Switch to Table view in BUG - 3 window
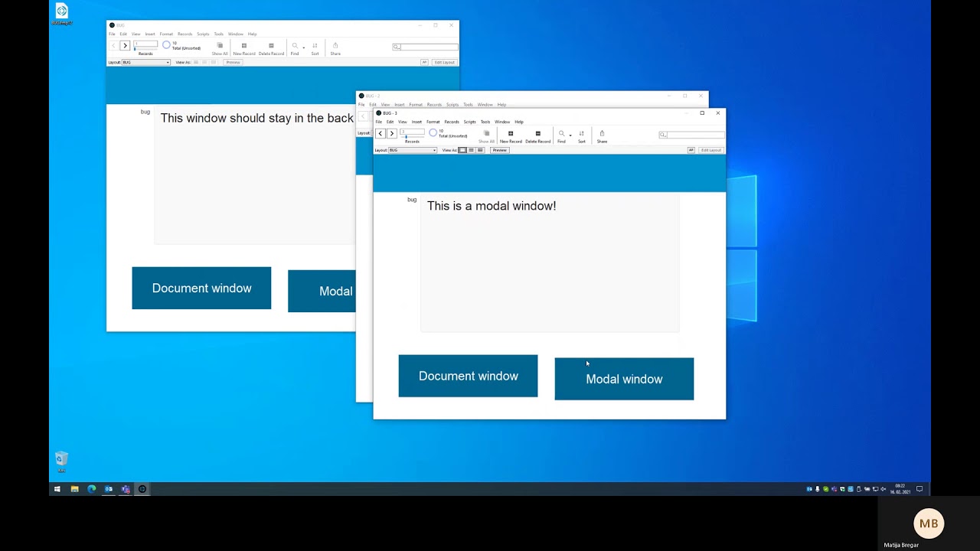 point(480,150)
